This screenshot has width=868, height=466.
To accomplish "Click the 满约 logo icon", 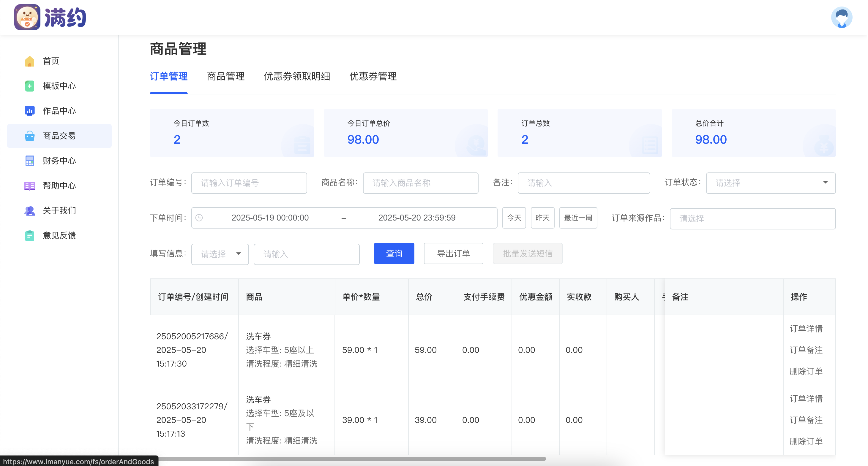I will (27, 17).
